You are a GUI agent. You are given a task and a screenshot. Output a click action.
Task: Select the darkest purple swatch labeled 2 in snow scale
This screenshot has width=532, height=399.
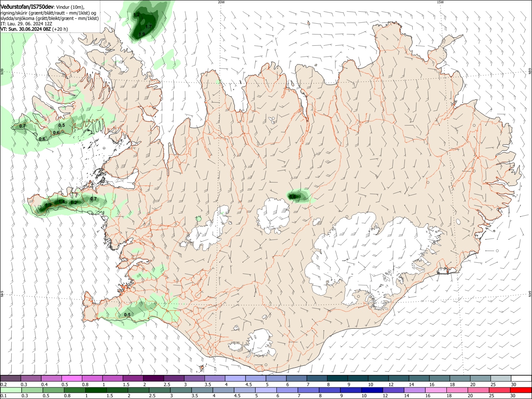point(153,379)
